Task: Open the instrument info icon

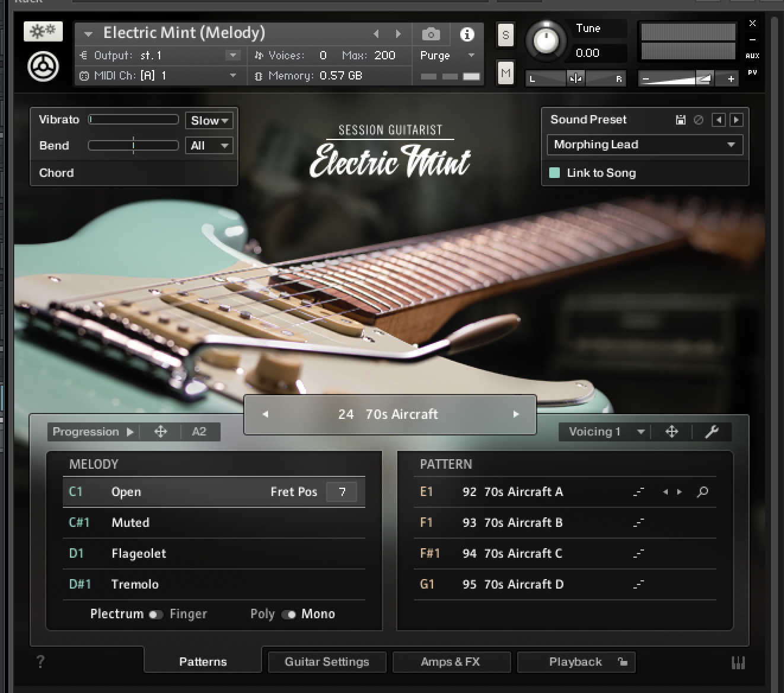Action: point(467,34)
